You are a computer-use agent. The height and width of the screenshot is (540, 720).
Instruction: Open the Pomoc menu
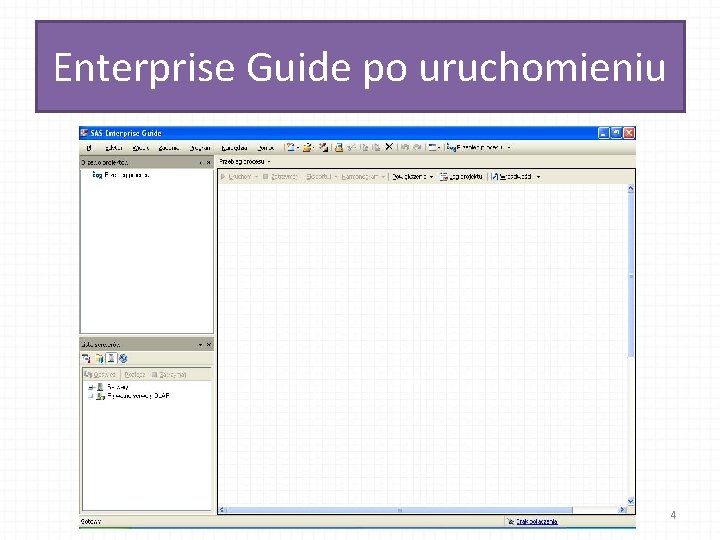[265, 148]
